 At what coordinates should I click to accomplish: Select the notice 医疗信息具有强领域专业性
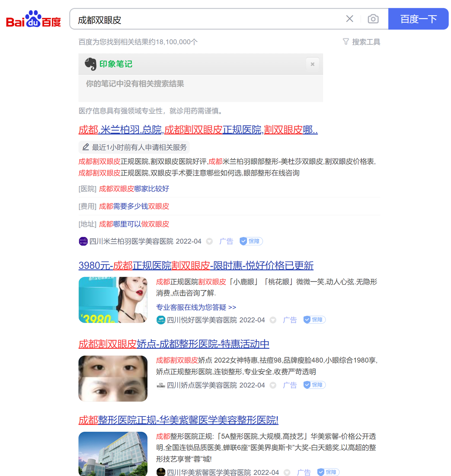pyautogui.click(x=150, y=111)
